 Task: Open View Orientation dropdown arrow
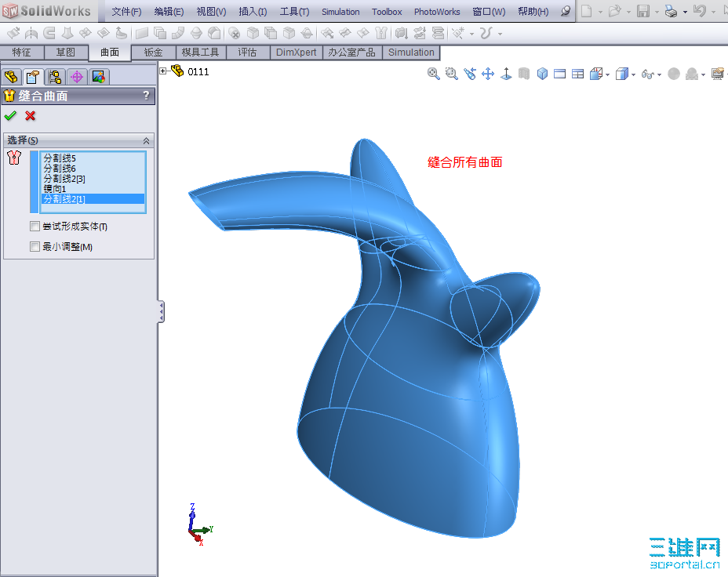click(x=608, y=74)
